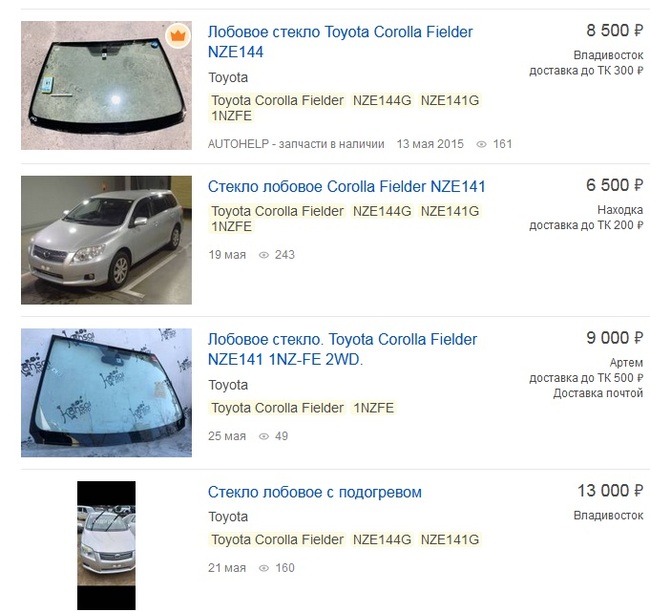Open listing 'Стекло лобовое с подогревом'
Image resolution: width=650 pixels, height=612 pixels.
314,492
